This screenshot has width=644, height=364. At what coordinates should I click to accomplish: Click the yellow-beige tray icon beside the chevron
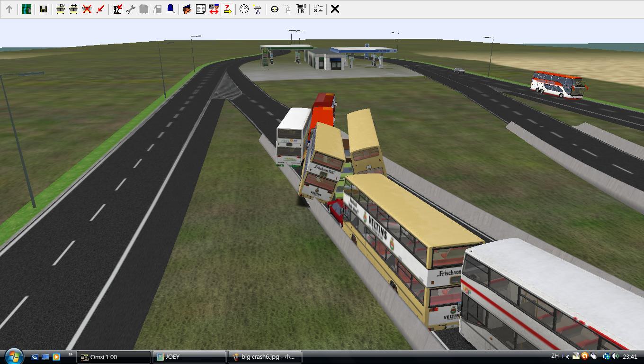pyautogui.click(x=576, y=356)
